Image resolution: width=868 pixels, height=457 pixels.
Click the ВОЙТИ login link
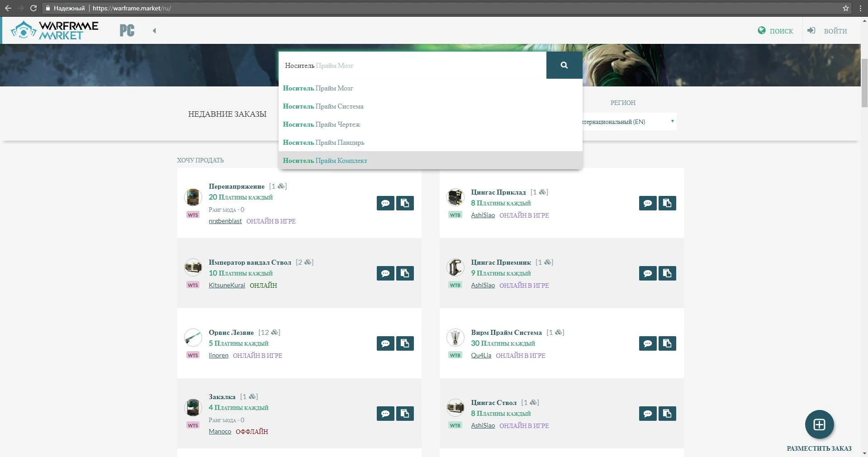[828, 31]
